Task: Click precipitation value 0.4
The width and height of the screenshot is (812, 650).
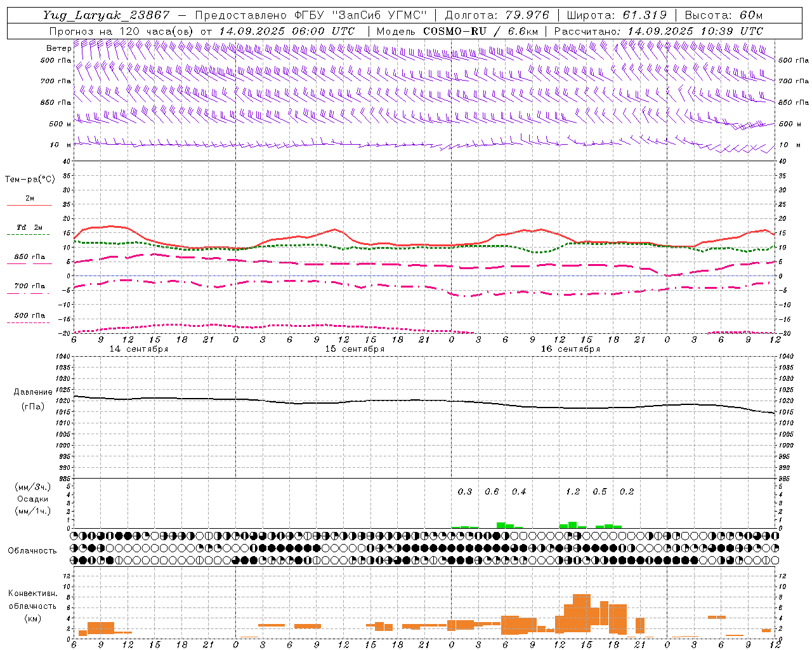Action: click(519, 491)
